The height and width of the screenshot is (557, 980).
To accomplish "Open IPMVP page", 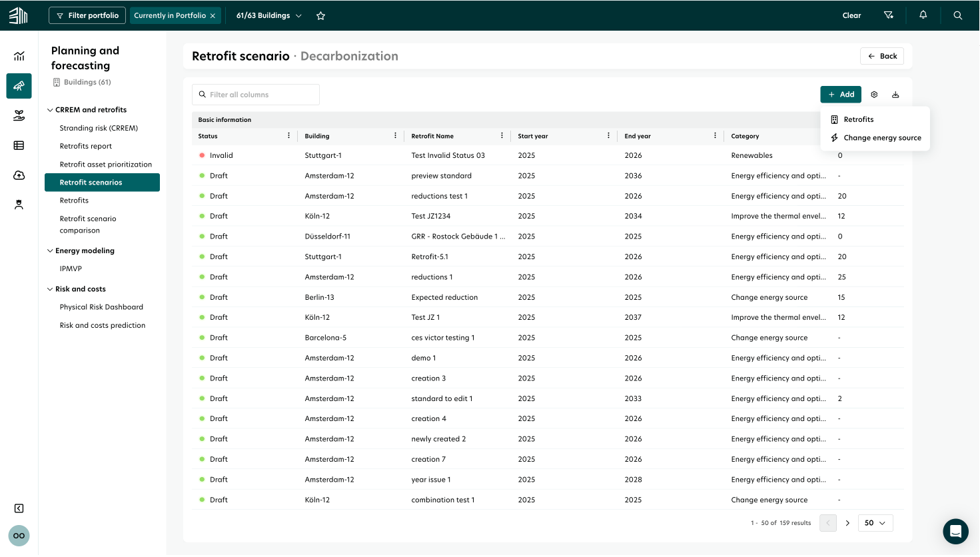I will click(x=71, y=269).
